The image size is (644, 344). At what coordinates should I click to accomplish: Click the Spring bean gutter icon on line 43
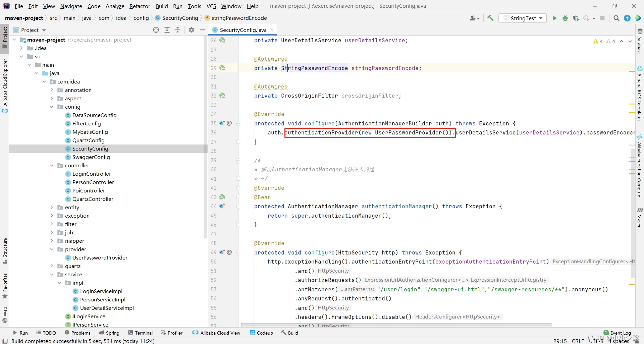tap(222, 197)
